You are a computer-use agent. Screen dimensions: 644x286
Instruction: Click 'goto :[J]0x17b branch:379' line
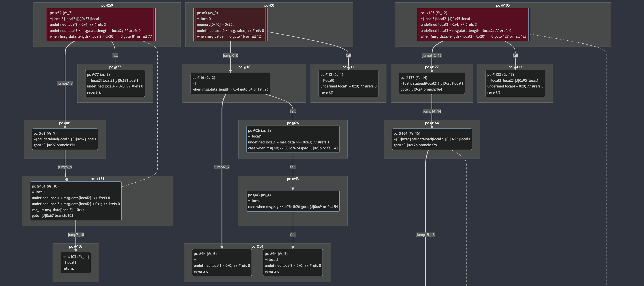click(415, 145)
